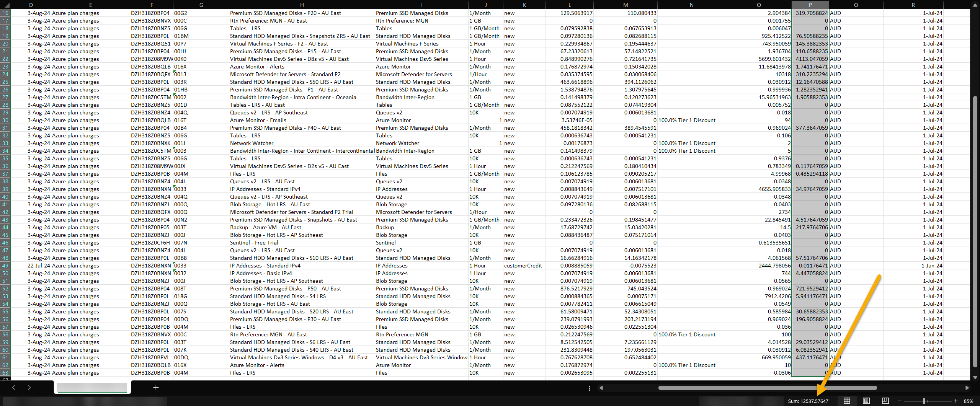Click cell 'Azure Monitor - Emails'

click(x=302, y=120)
